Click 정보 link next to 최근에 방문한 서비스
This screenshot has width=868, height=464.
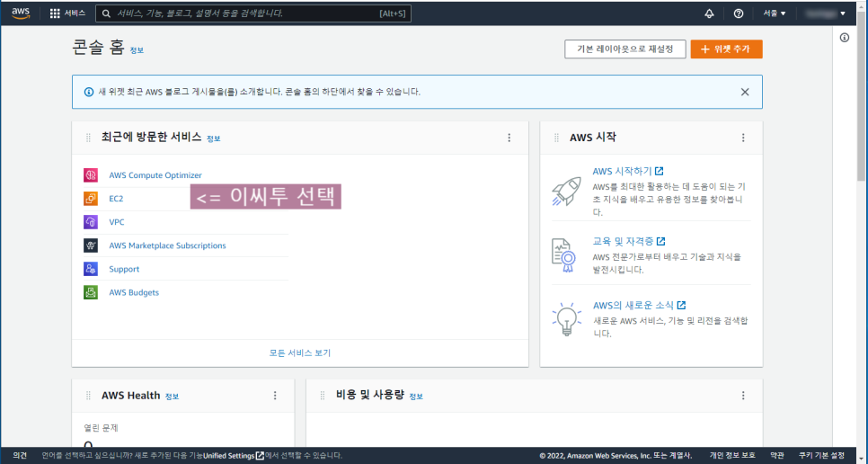(x=214, y=139)
